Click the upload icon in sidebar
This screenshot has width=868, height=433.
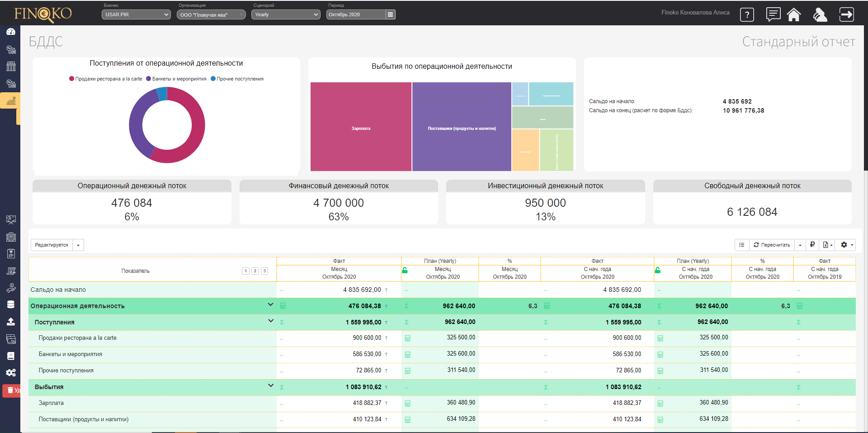(x=11, y=322)
